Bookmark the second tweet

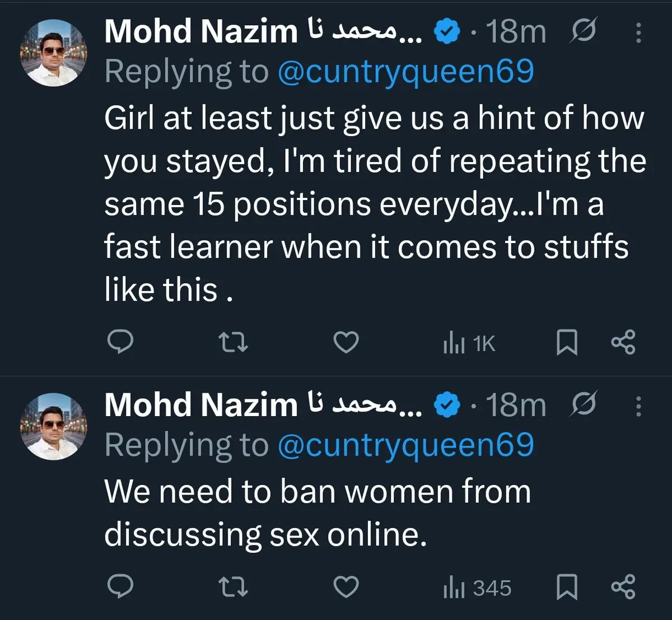(x=567, y=588)
